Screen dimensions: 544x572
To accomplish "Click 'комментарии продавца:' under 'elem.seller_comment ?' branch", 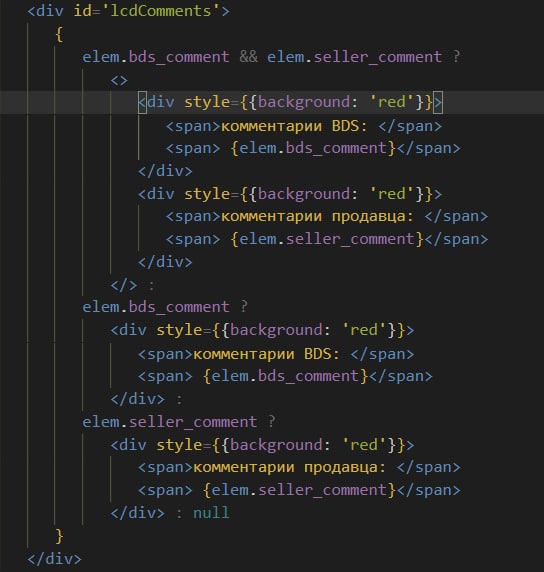I will point(289,468).
